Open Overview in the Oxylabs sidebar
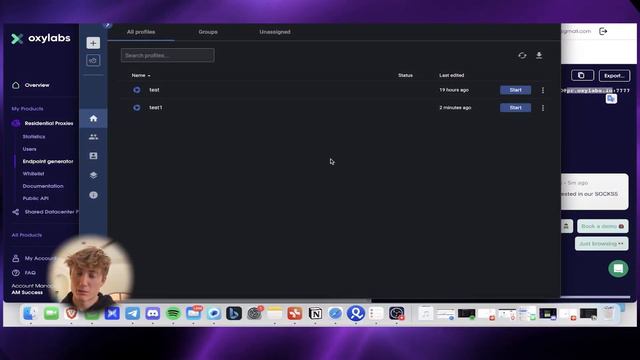This screenshot has height=360, width=640. click(37, 85)
